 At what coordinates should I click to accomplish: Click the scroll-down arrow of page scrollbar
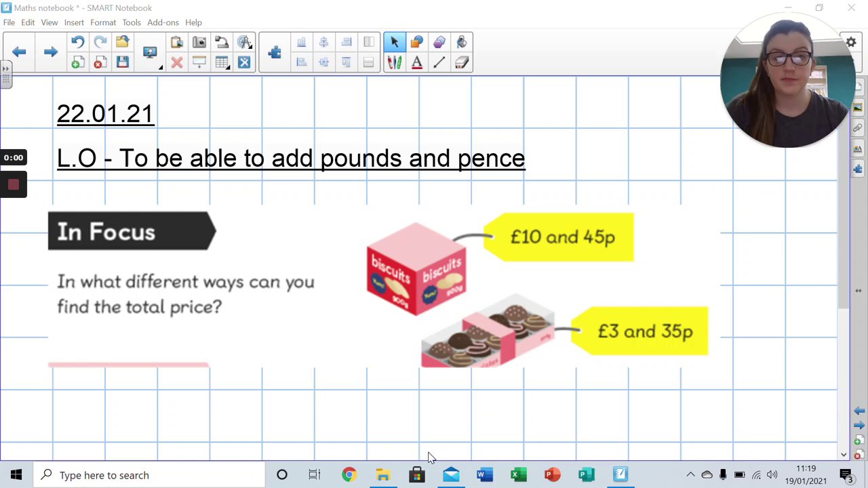pos(844,455)
